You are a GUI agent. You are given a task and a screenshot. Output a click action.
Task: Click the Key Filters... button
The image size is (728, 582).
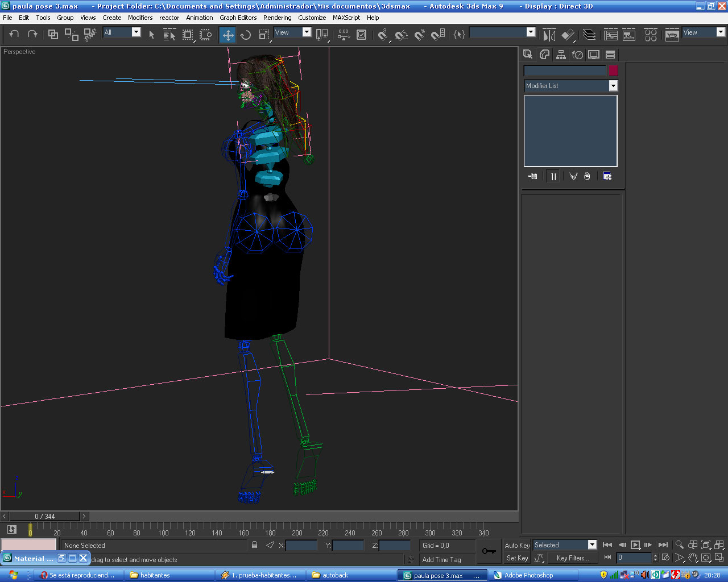click(572, 558)
